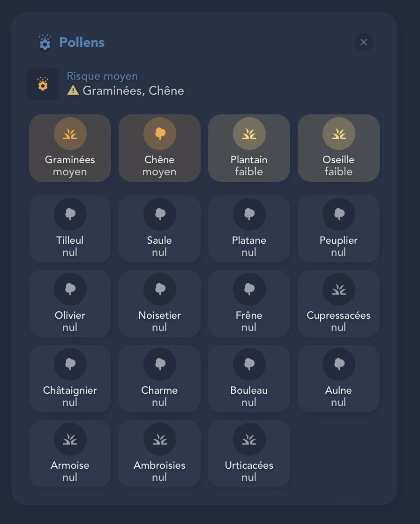This screenshot has width=420, height=524.
Task: Click the Ambroisies plant icon
Action: pyautogui.click(x=160, y=439)
